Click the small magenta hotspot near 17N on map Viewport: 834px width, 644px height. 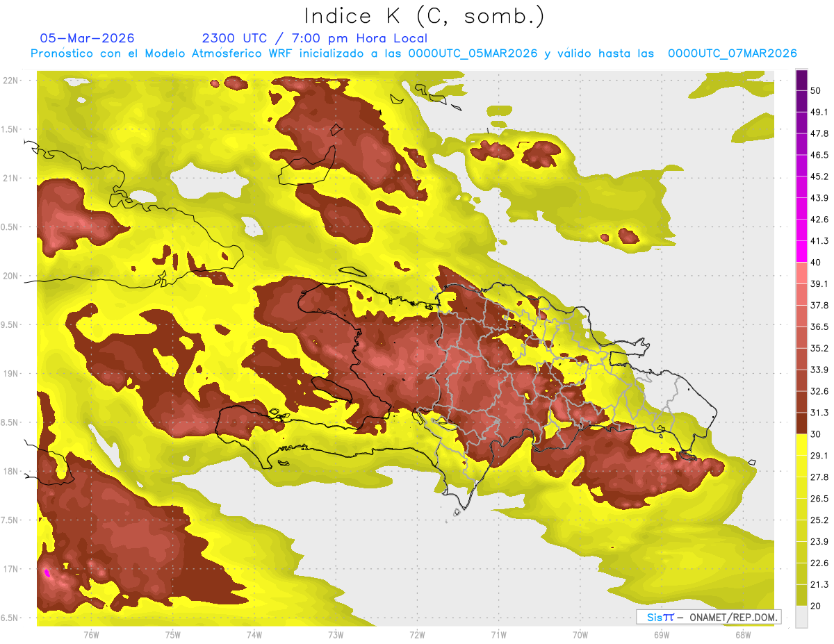tap(47, 573)
